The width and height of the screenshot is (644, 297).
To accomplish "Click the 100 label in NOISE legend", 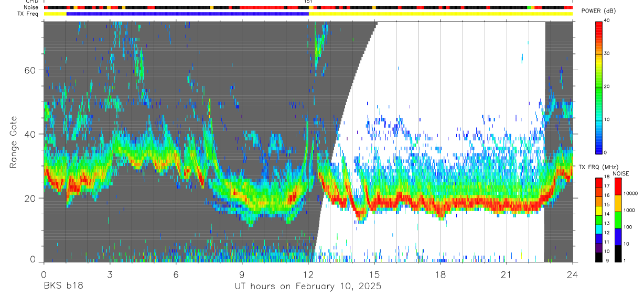I will click(629, 227).
